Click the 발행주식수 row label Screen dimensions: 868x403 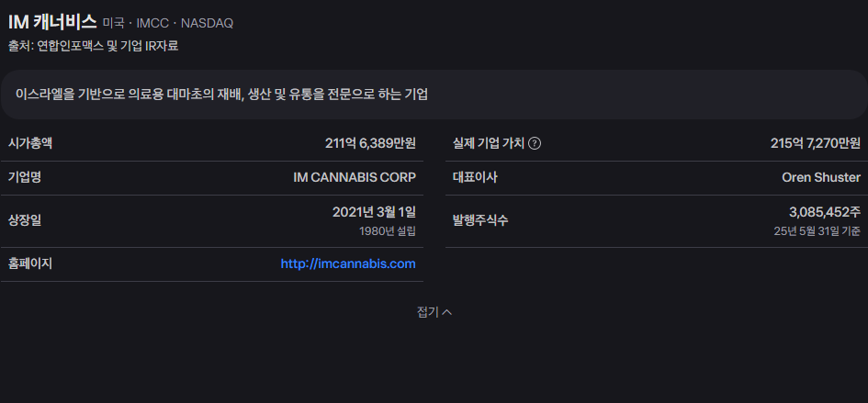point(480,221)
